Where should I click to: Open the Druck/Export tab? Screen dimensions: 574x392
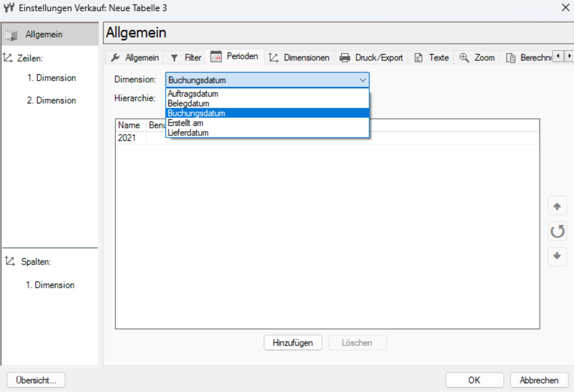[371, 58]
